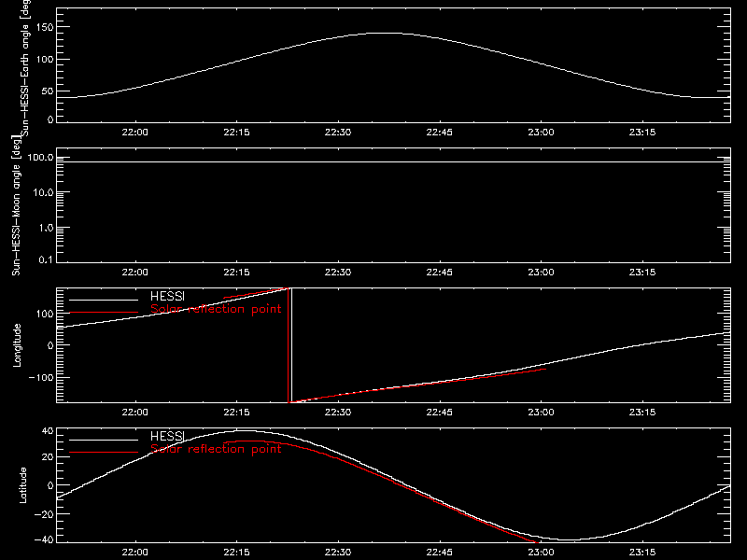Click 22:00 time label under Earth angle plot
This screenshot has height=560, width=747.
click(x=135, y=133)
